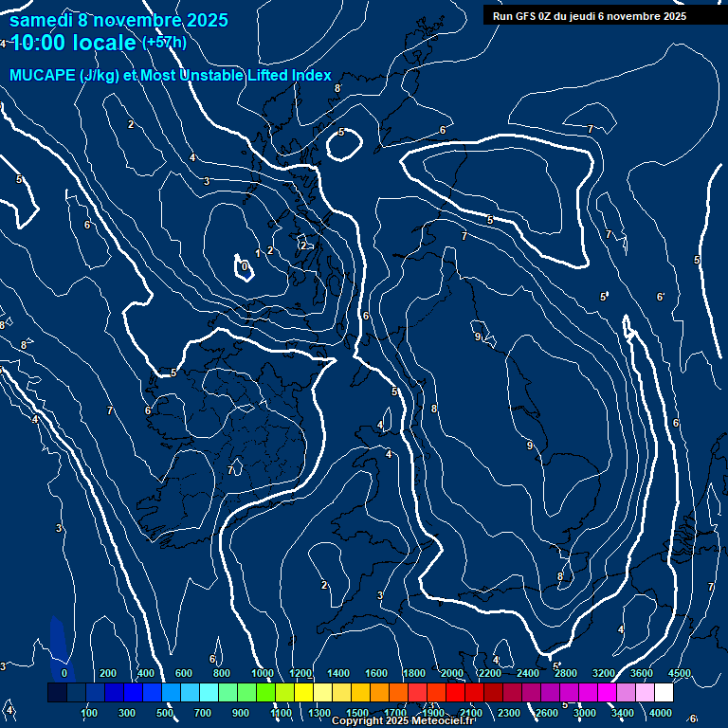Select the date text "samedi 8 novembre 2025"
The image size is (728, 728).
(118, 20)
